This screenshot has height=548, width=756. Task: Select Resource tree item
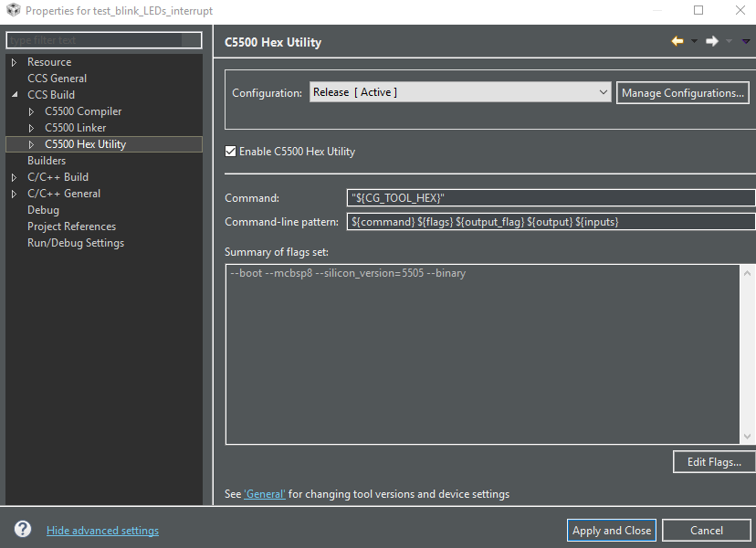click(49, 62)
